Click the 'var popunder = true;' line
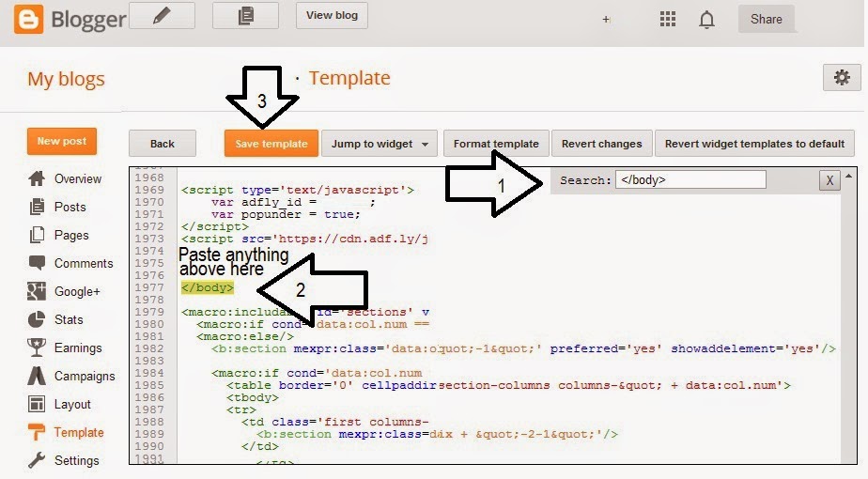Screen dimensions: 868x479 (x=286, y=214)
